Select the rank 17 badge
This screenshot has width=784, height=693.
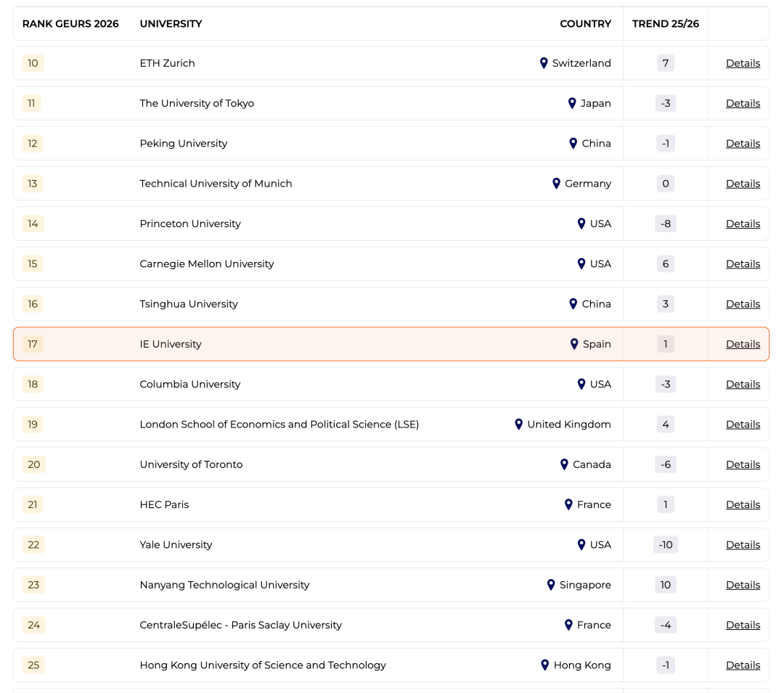(x=33, y=344)
